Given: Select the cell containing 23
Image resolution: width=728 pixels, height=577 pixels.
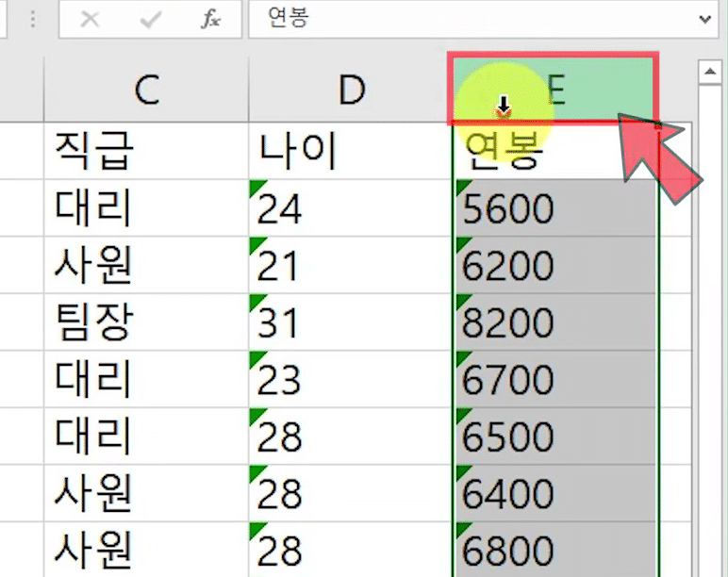Looking at the screenshot, I should pos(351,379).
